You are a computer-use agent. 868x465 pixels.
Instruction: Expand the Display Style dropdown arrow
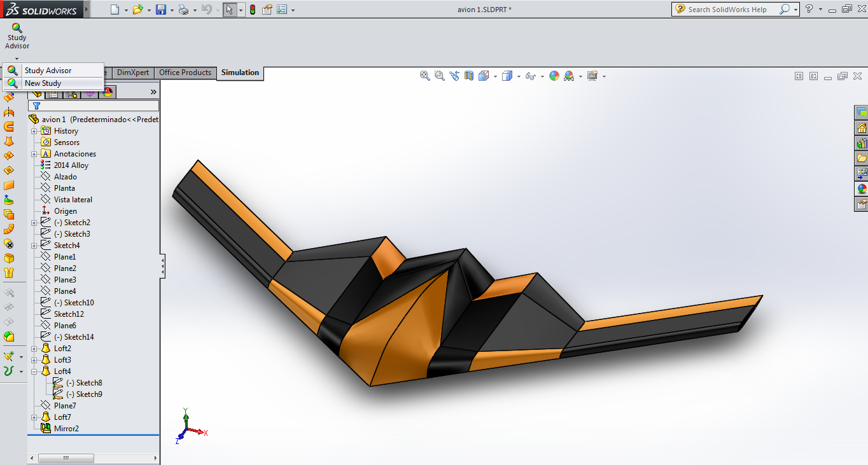click(519, 76)
